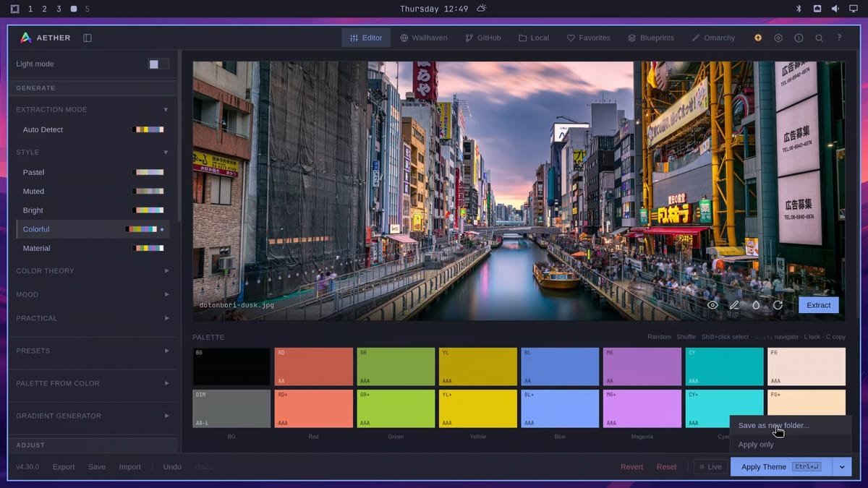Expand the Mood section
Image resolution: width=868 pixels, height=488 pixels.
pos(93,295)
